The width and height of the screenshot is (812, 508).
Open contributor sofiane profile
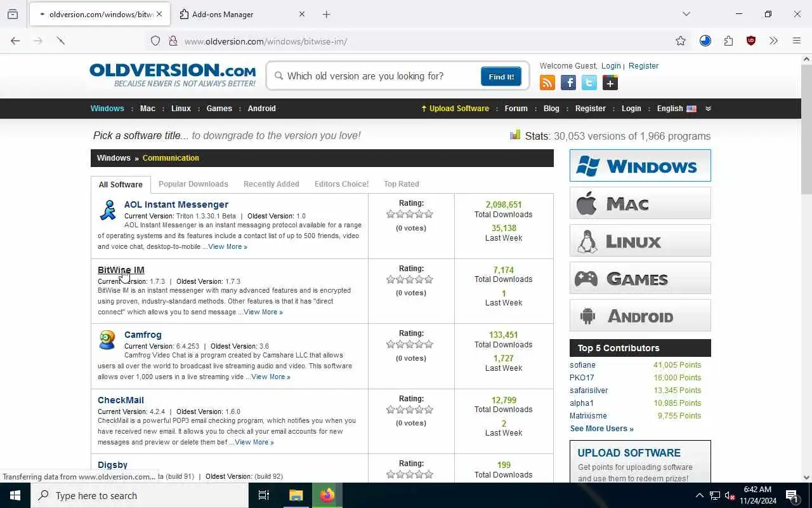point(582,365)
